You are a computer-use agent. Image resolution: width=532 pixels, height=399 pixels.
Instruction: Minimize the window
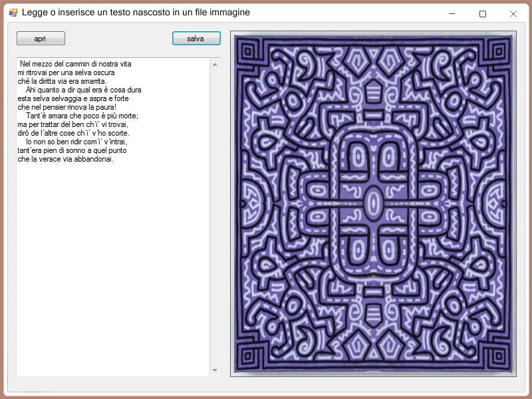tap(452, 13)
